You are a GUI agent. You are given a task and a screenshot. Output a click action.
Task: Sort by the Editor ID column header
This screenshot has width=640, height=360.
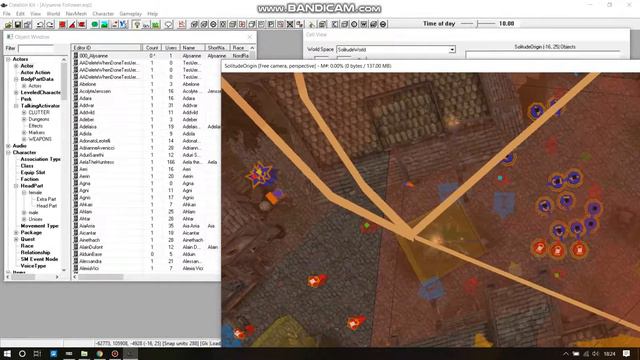click(107, 48)
